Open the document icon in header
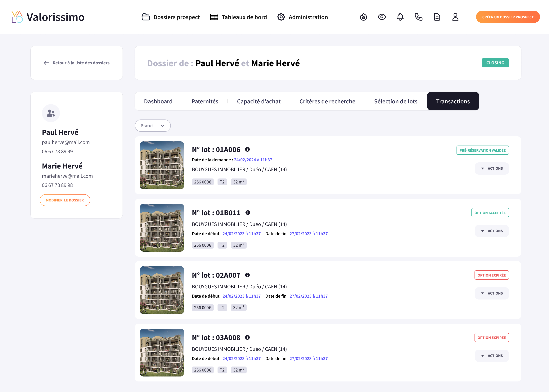Image resolution: width=549 pixels, height=392 pixels. (437, 17)
